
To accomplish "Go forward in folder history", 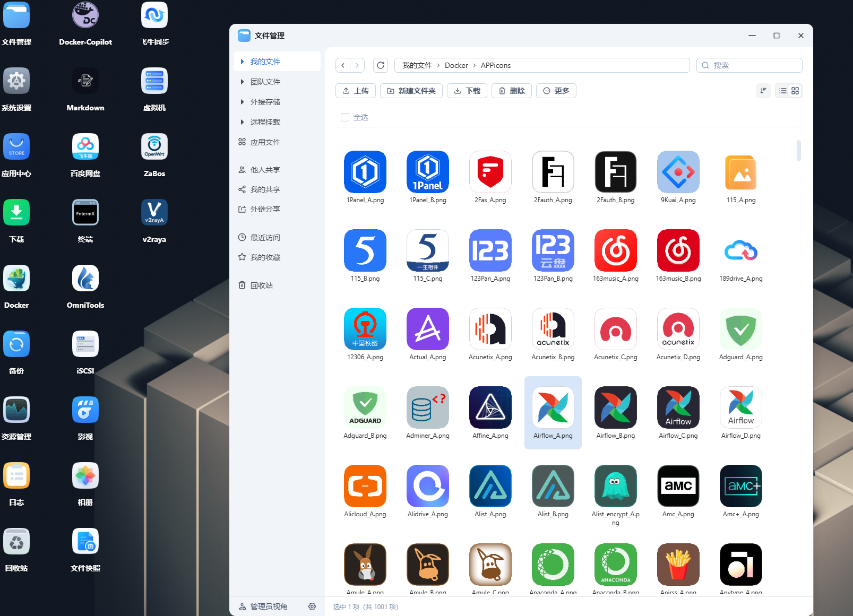I will coord(357,65).
